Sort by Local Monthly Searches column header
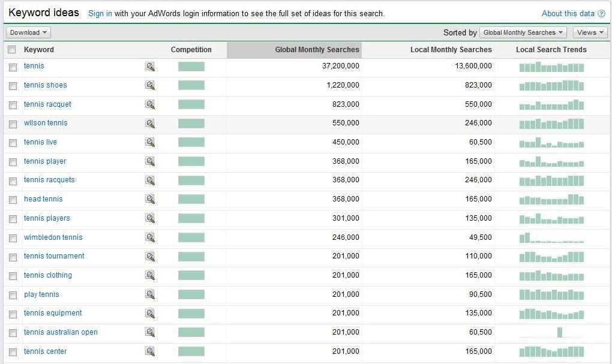Image resolution: width=612 pixels, height=364 pixels. (x=451, y=50)
